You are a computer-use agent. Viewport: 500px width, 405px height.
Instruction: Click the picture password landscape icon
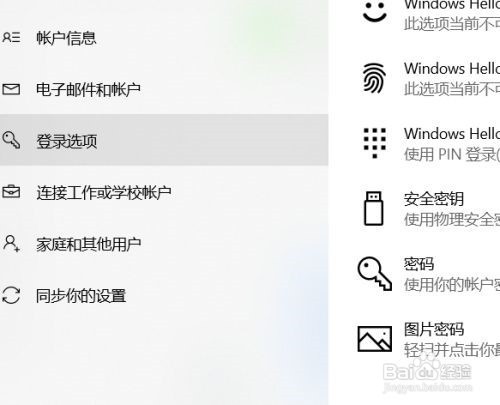(375, 339)
